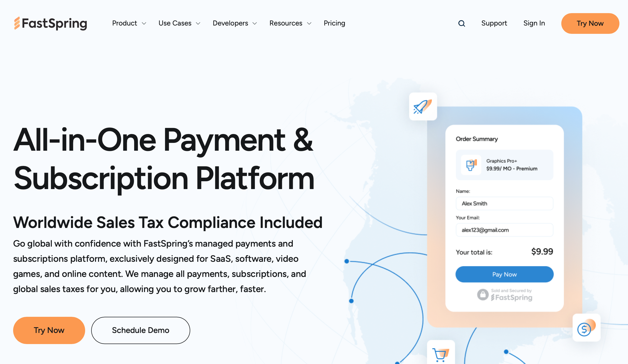
Task: Click the Name input field
Action: [504, 203]
